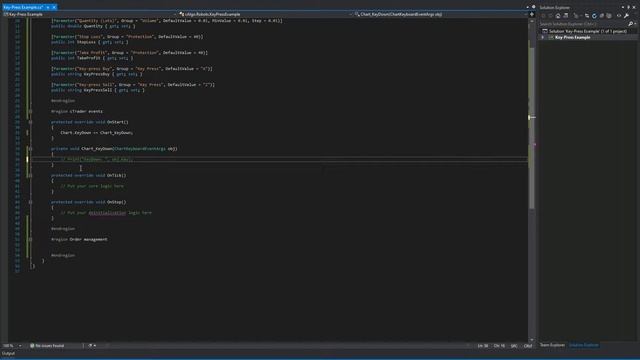Expand the Key Press Example project node

point(543,37)
